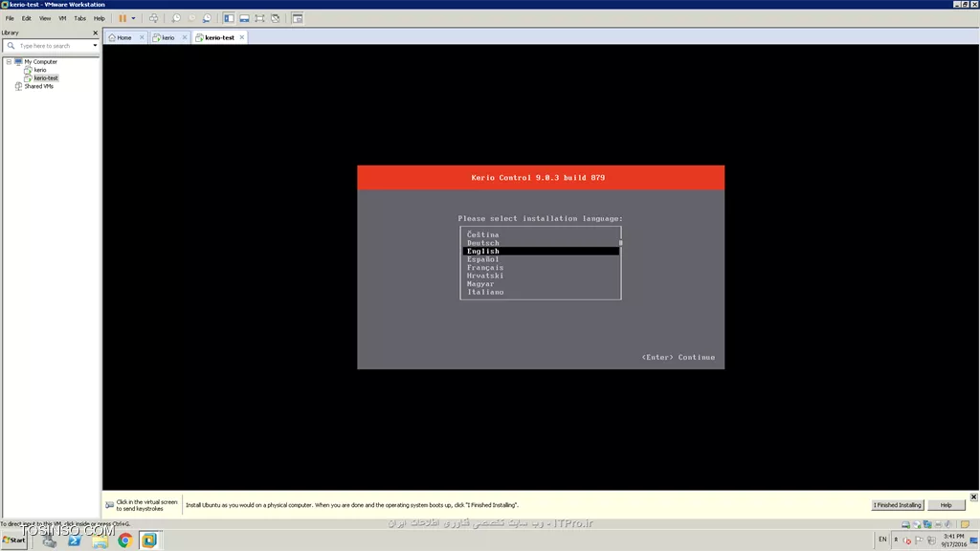Open the Windows Start button
This screenshot has height=551, width=980.
pos(13,540)
